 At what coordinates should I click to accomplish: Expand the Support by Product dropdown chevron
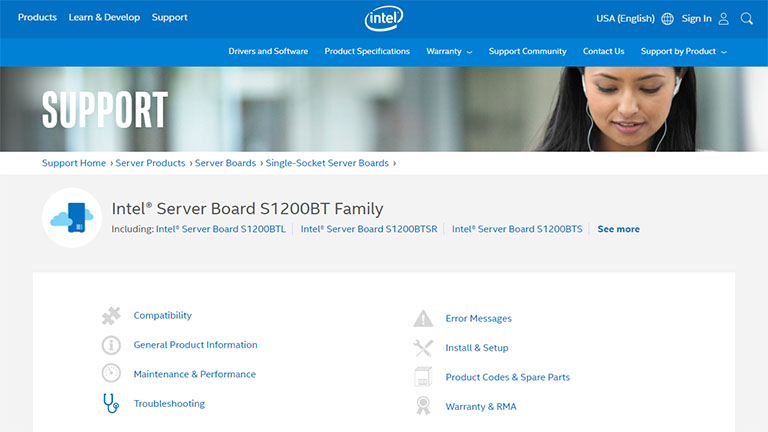click(x=724, y=52)
